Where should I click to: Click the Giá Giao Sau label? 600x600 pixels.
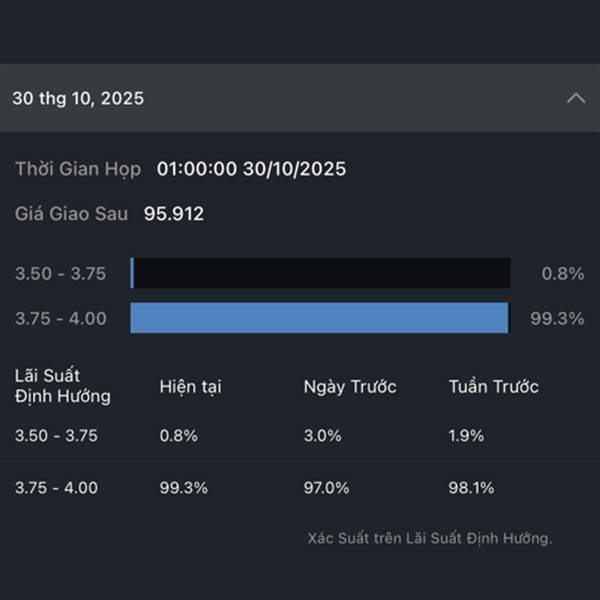[x=71, y=213]
